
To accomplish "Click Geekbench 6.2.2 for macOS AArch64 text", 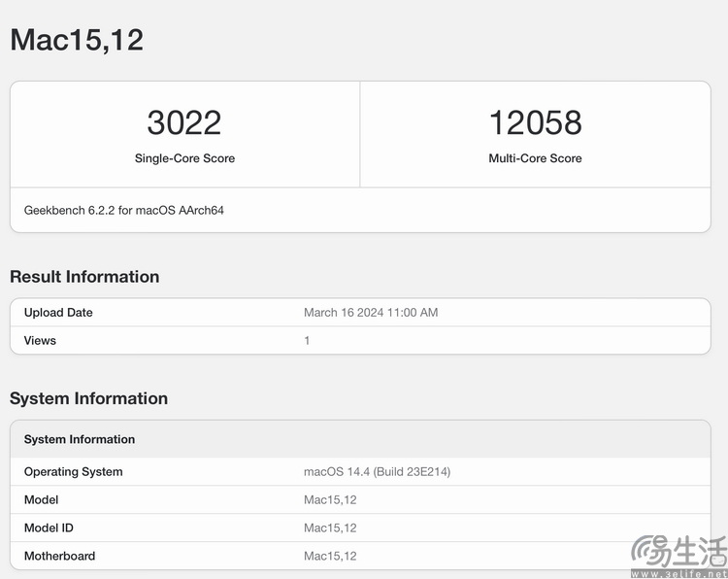I will coord(124,211).
